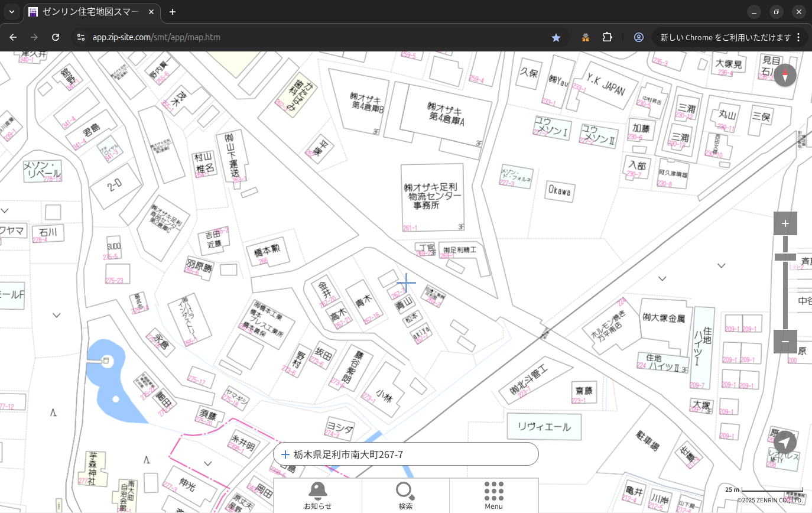Go back to previous page
Screen dimensions: 812x513
(13, 37)
